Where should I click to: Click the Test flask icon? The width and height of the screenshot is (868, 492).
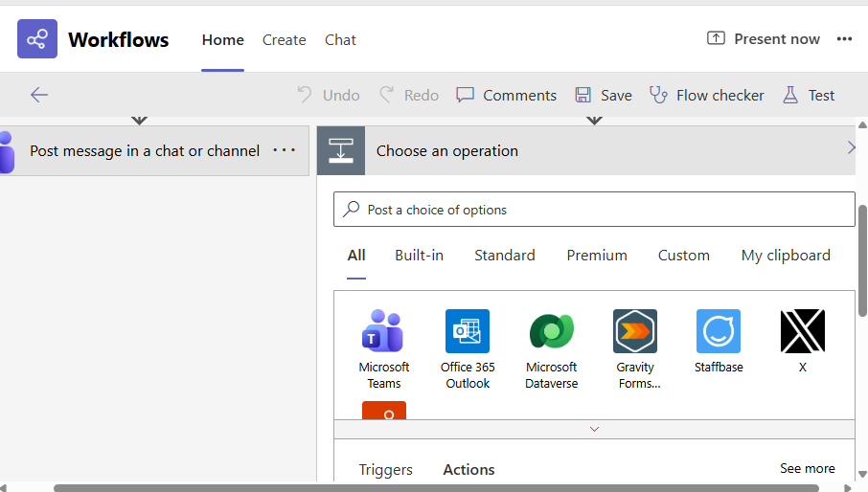click(790, 95)
